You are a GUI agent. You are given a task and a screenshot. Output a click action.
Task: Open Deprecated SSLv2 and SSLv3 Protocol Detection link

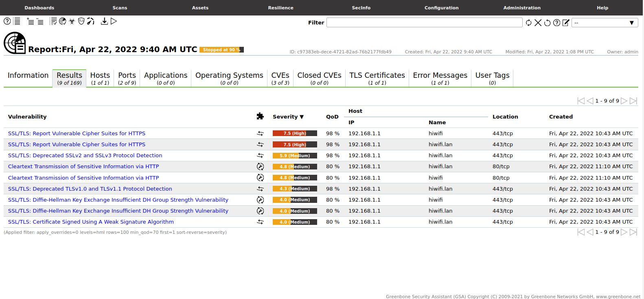pos(85,156)
